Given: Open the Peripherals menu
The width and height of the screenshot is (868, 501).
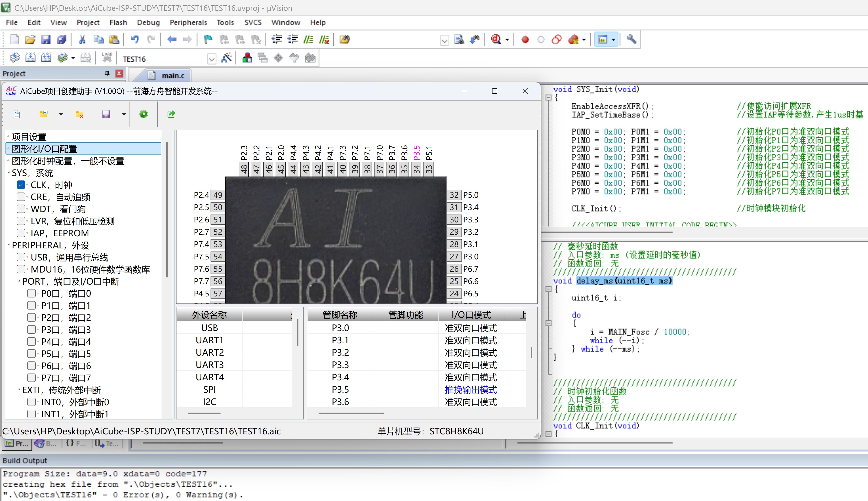Looking at the screenshot, I should click(x=188, y=22).
